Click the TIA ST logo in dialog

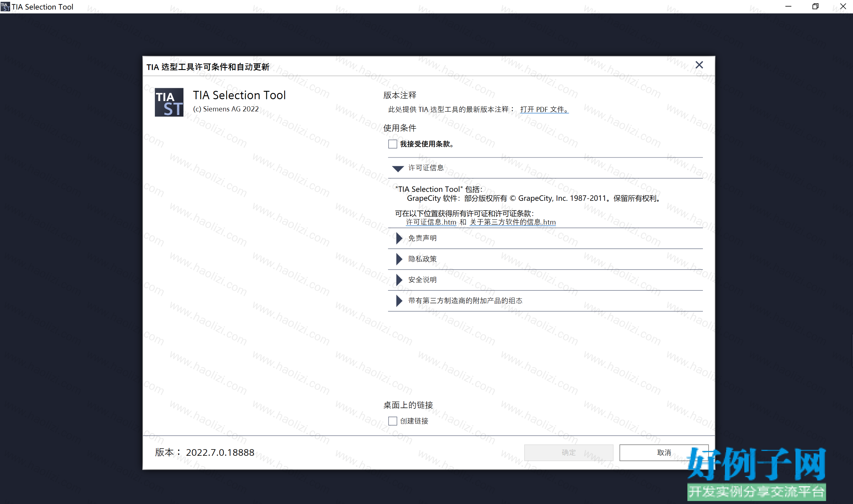(x=169, y=102)
